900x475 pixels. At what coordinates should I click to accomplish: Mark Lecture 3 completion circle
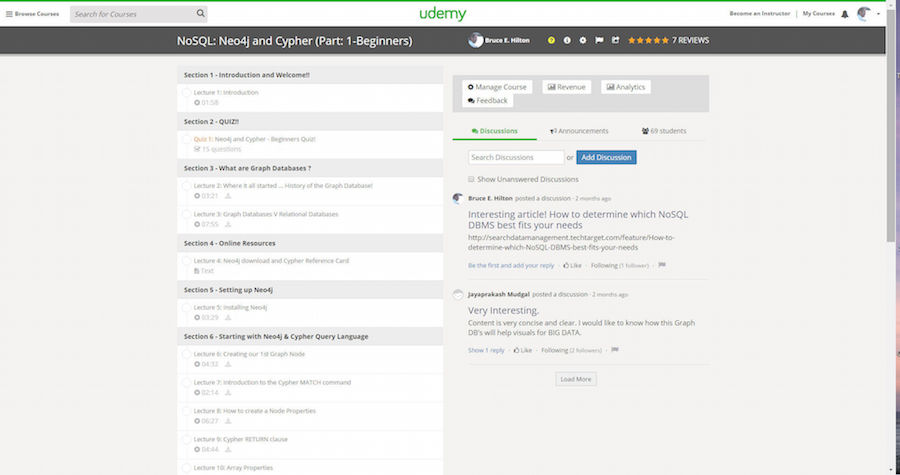tap(186, 215)
